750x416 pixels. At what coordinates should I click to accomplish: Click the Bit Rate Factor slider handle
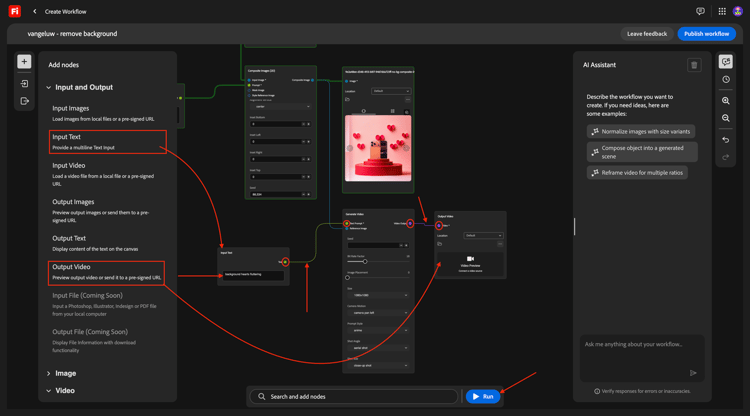coord(365,262)
